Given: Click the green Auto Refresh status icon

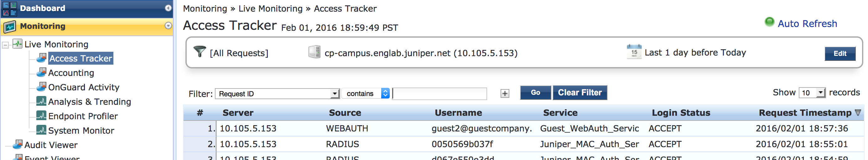Looking at the screenshot, I should pyautogui.click(x=769, y=22).
